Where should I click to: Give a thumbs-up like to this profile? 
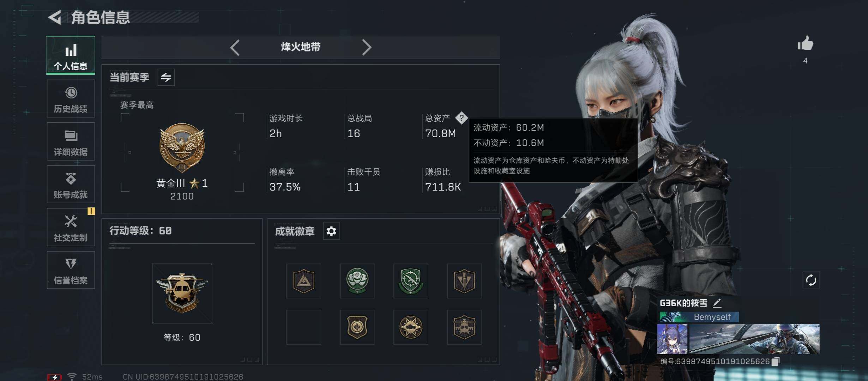(805, 44)
